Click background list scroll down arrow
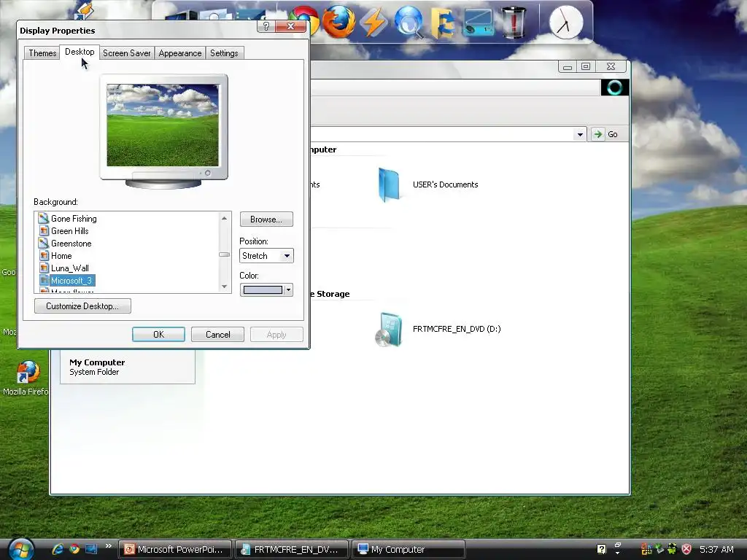Image resolution: width=747 pixels, height=560 pixels. (x=225, y=287)
